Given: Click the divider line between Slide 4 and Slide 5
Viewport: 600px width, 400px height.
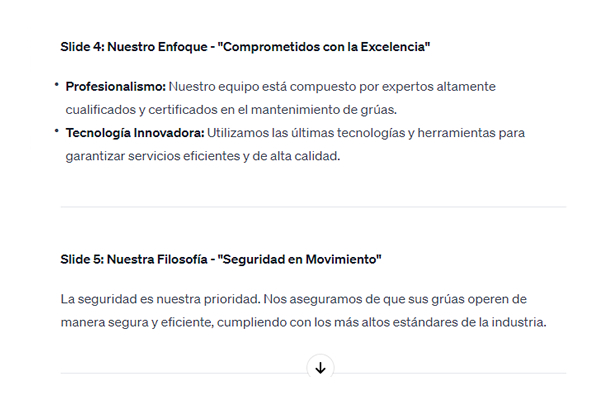Looking at the screenshot, I should [x=313, y=207].
